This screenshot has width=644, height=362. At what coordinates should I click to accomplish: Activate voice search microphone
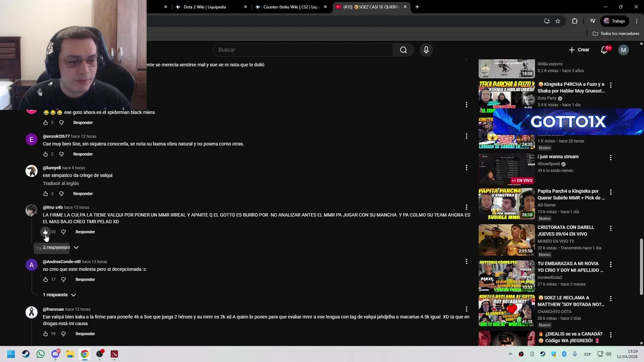426,50
